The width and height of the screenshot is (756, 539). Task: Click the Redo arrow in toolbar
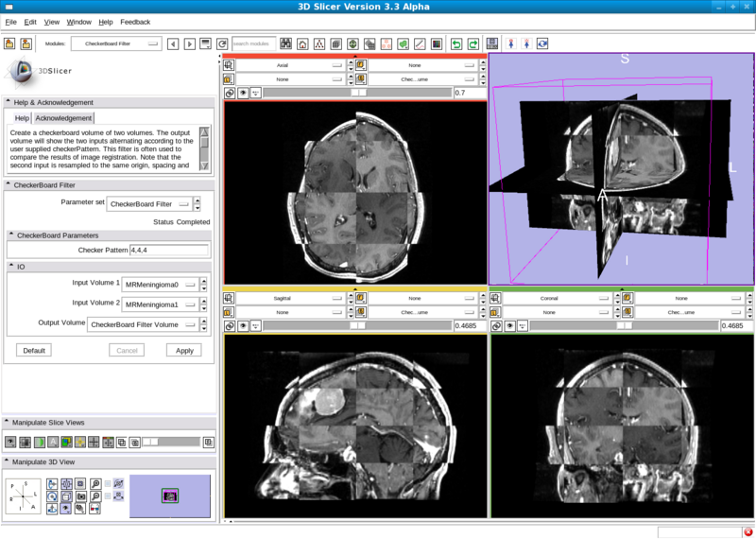(472, 43)
